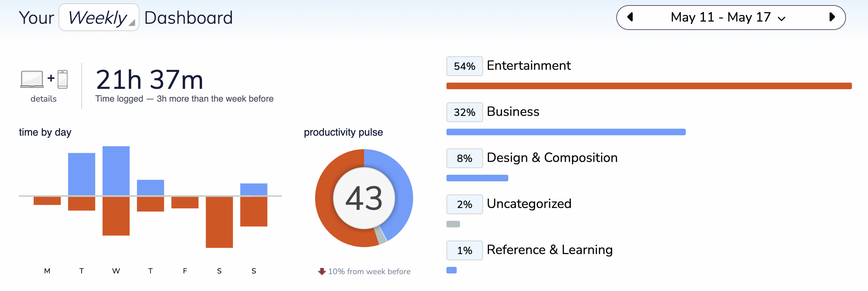The image size is (868, 291).
Task: Open the Business category
Action: pyautogui.click(x=513, y=112)
